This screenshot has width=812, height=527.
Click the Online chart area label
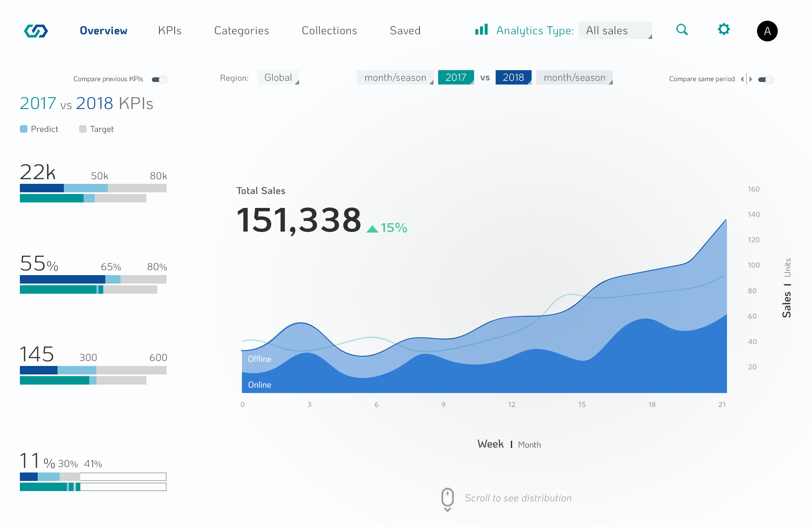tap(260, 385)
